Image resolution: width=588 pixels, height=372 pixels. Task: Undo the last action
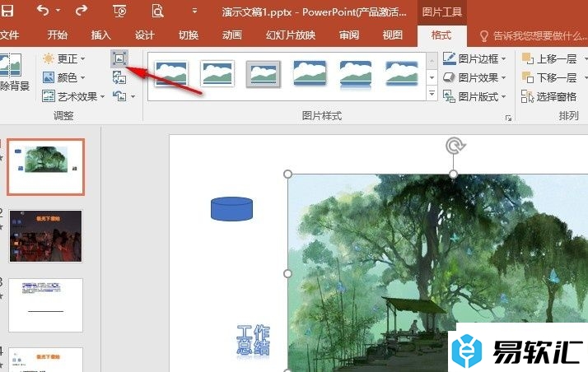[x=43, y=11]
